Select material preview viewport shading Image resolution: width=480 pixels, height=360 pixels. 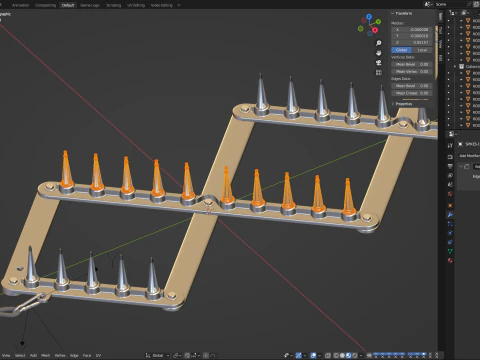pyautogui.click(x=349, y=355)
